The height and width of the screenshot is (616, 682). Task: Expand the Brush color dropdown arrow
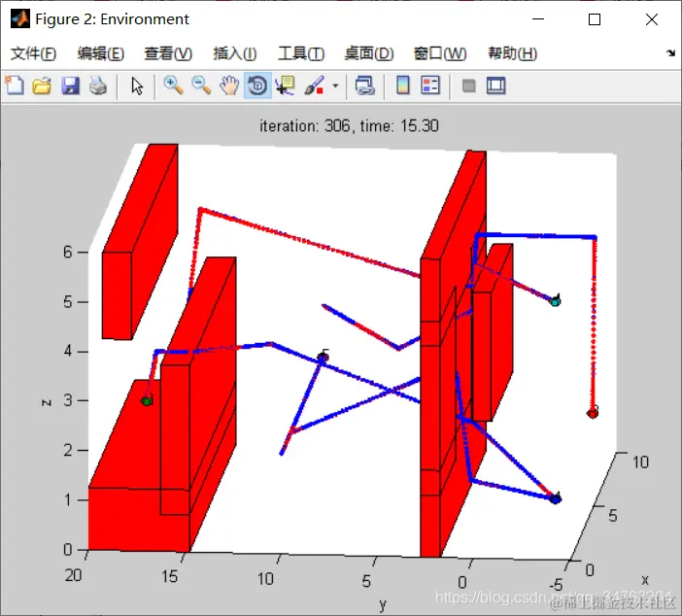[335, 86]
